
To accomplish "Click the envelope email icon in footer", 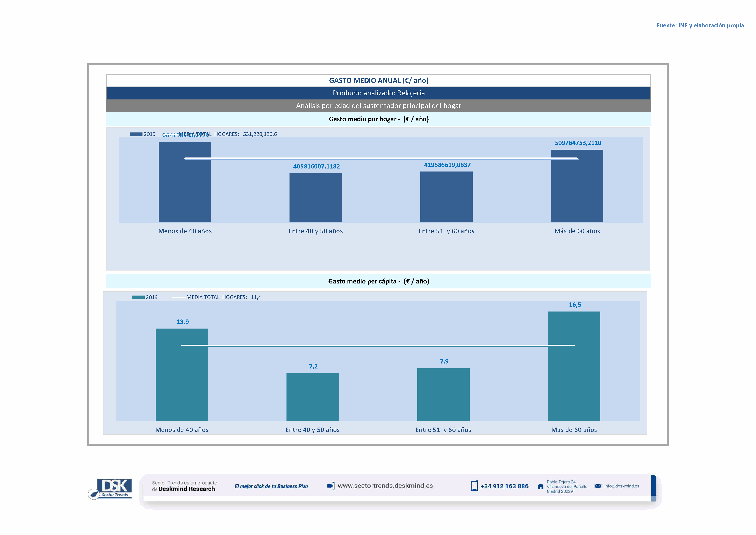I will (598, 486).
